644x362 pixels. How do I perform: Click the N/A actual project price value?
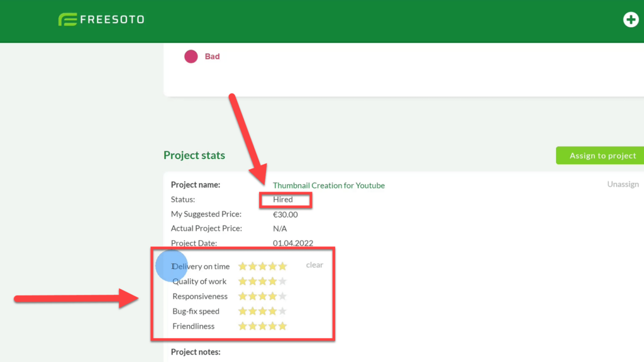280,229
